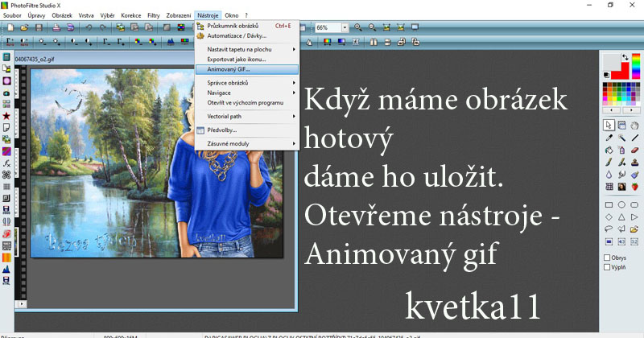
Task: Choose the Rectangle selection shape
Action: [x=609, y=204]
